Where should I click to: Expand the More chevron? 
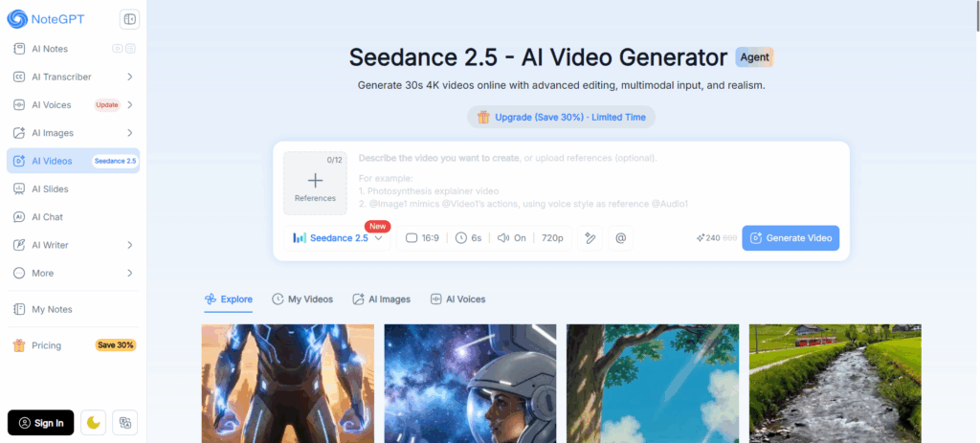[x=130, y=273]
